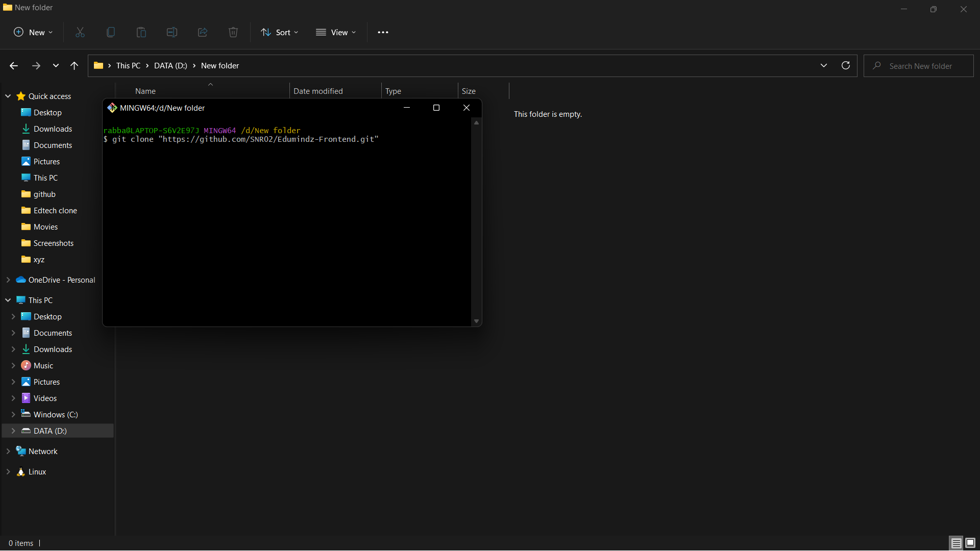Sort by the Date modified column header

pyautogui.click(x=318, y=91)
